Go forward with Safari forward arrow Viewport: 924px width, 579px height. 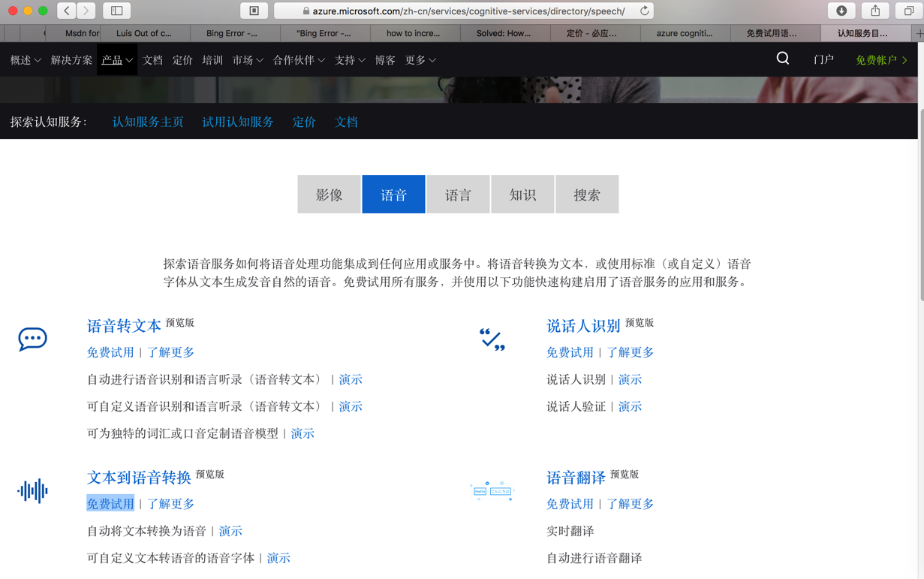(x=86, y=11)
